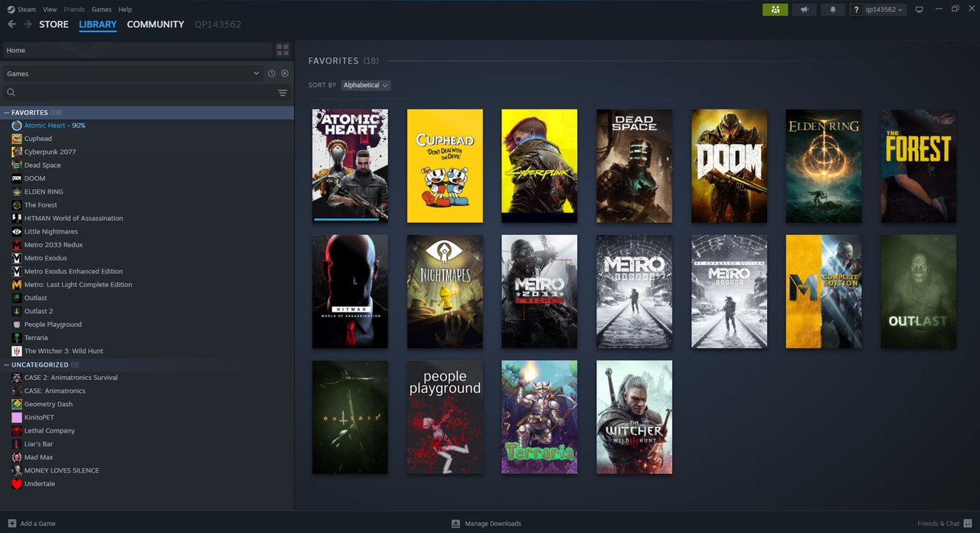The height and width of the screenshot is (533, 980).
Task: Click the Big Picture mode monitor icon
Action: [919, 9]
